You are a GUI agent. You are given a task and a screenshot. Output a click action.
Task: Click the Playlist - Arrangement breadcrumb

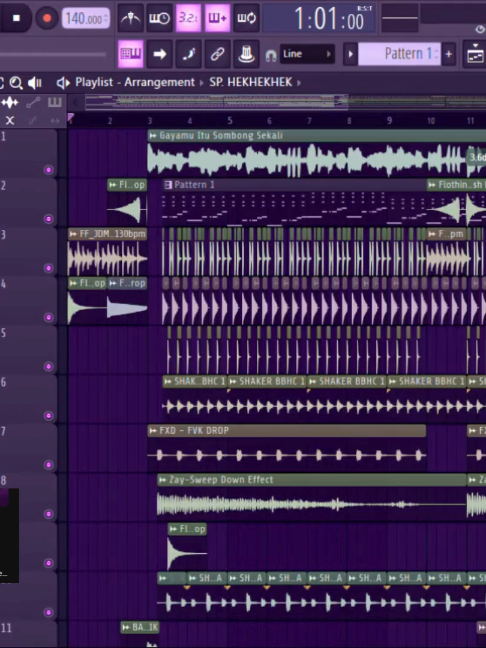point(135,82)
